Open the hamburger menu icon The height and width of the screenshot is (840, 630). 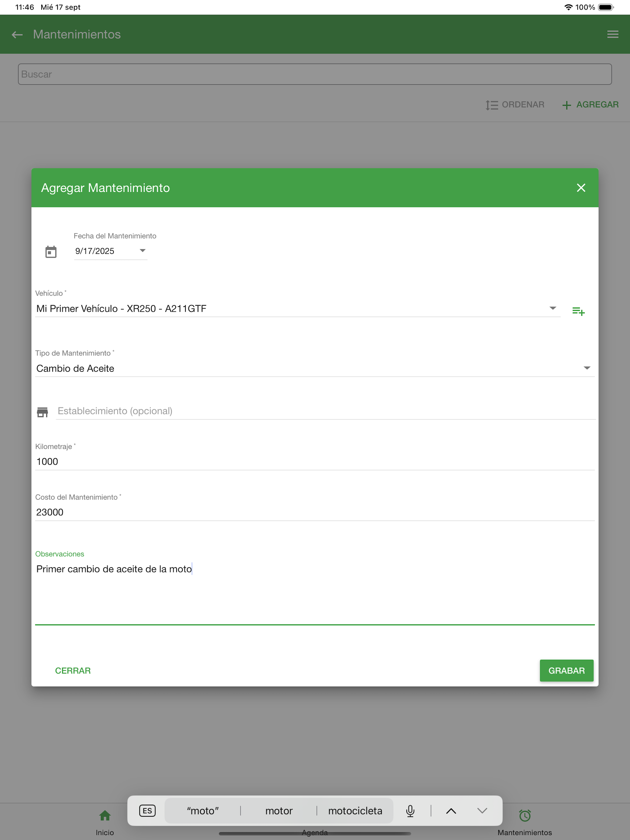pos(612,34)
